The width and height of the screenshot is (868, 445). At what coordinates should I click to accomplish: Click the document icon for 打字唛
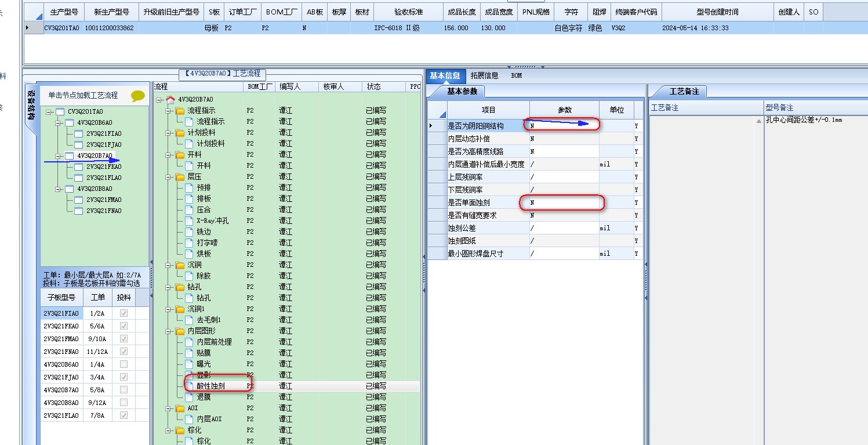click(x=189, y=243)
